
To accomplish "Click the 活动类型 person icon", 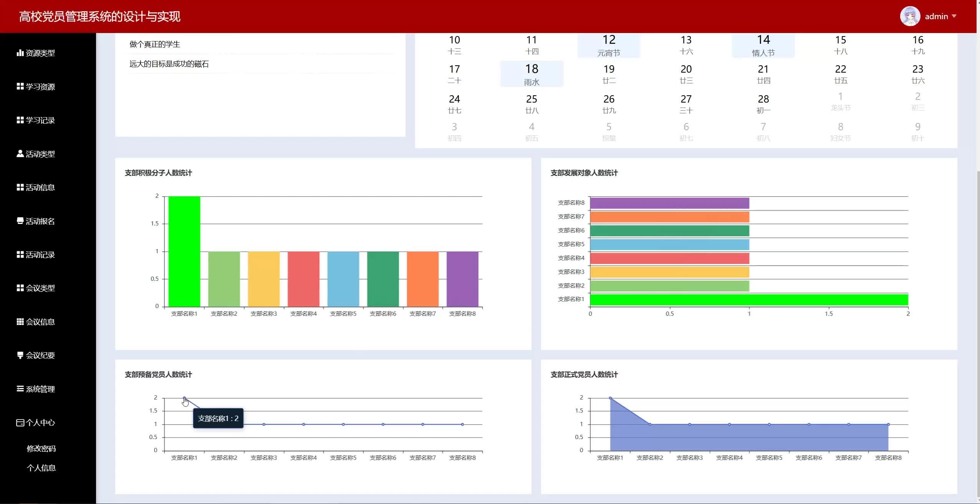I will coord(20,154).
